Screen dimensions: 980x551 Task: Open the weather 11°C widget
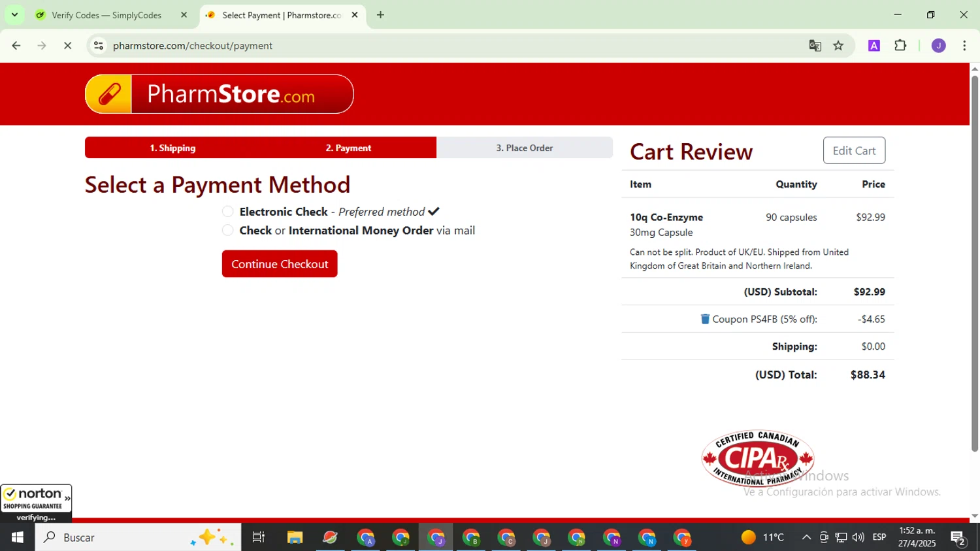pyautogui.click(x=762, y=537)
